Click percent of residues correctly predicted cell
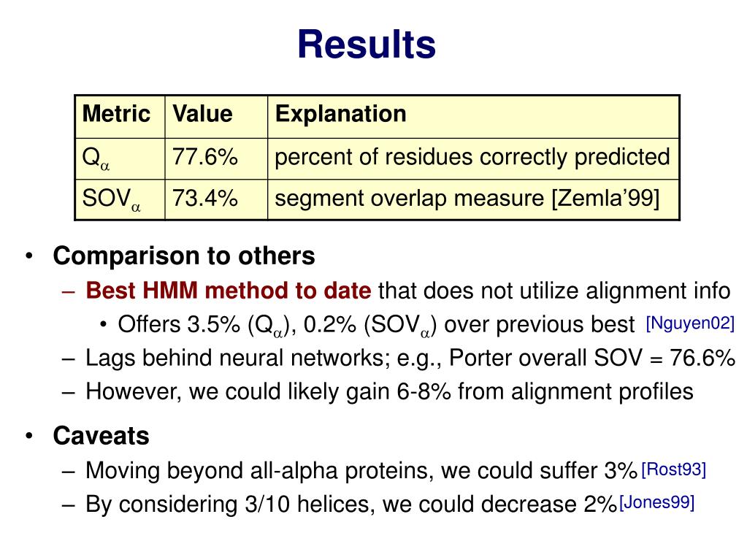The height and width of the screenshot is (560, 747). [x=473, y=159]
